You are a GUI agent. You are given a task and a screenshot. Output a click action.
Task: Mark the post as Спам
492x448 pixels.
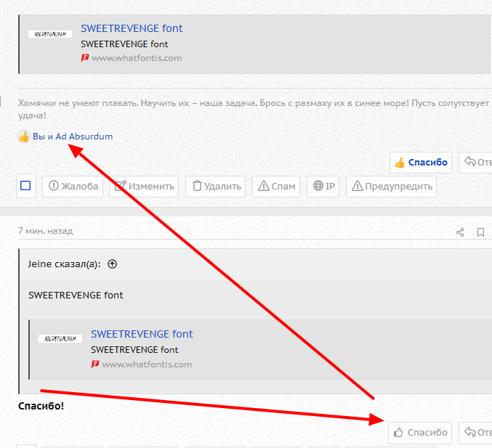[x=276, y=187]
